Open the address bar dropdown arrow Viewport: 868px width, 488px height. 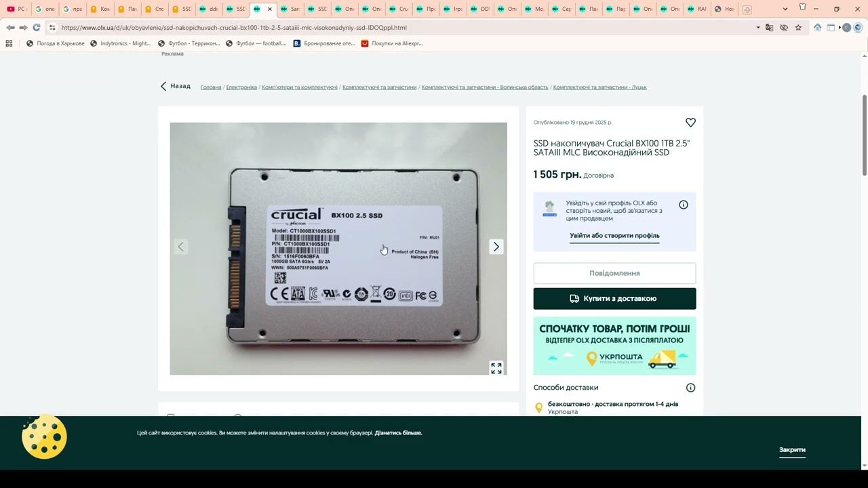(x=758, y=28)
